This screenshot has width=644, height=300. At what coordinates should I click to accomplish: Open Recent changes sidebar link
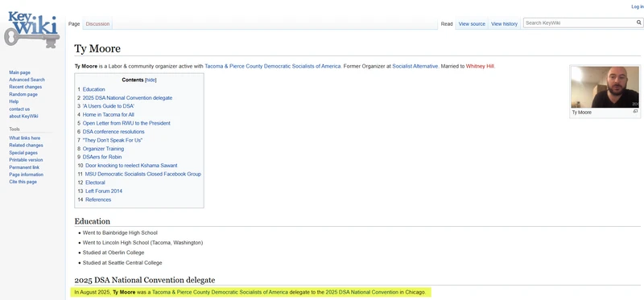26,87
